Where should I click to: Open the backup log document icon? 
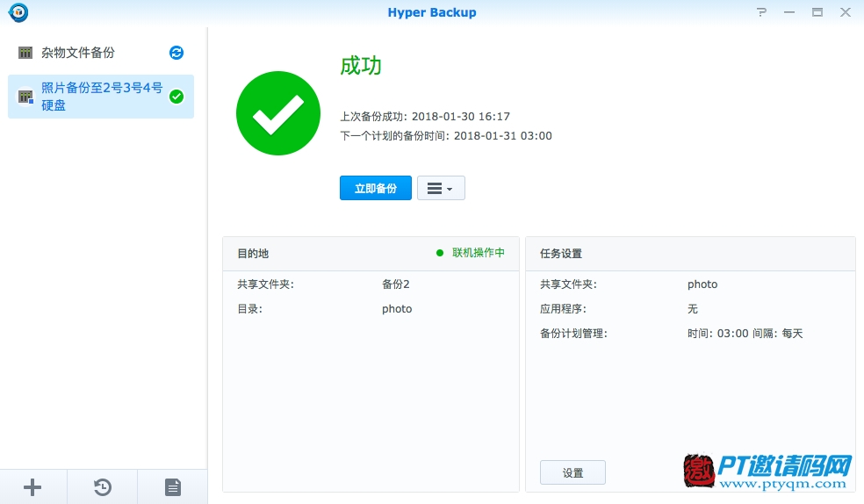[172, 487]
